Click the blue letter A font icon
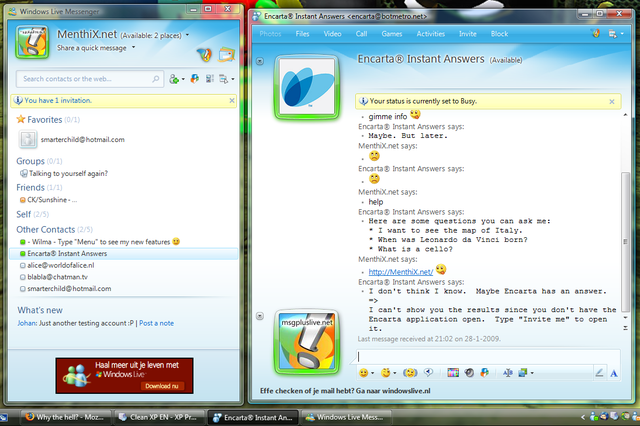Viewport: 640px width, 426px height. pyautogui.click(x=613, y=373)
